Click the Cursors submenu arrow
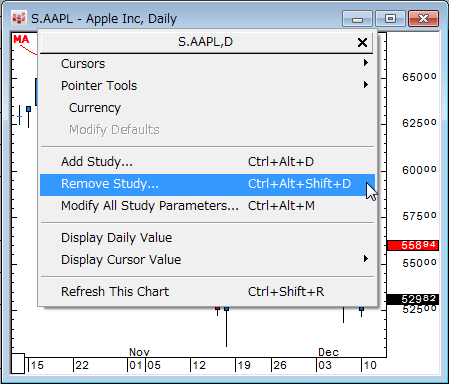449x384 pixels. 366,63
